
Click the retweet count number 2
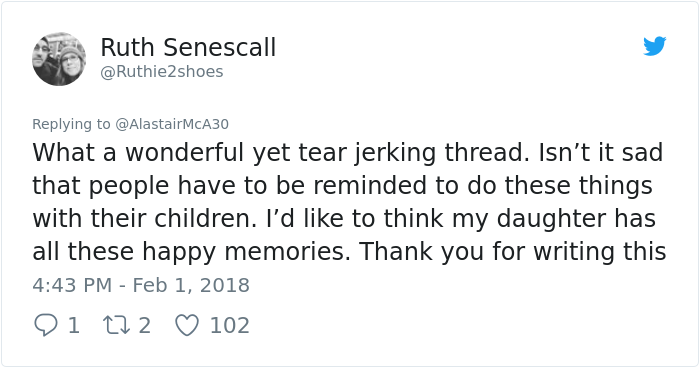click(144, 325)
